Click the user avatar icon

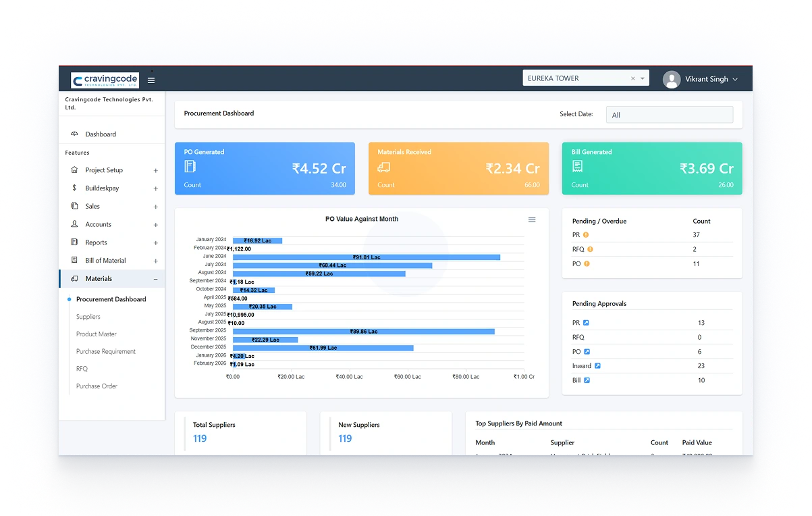[x=672, y=80]
